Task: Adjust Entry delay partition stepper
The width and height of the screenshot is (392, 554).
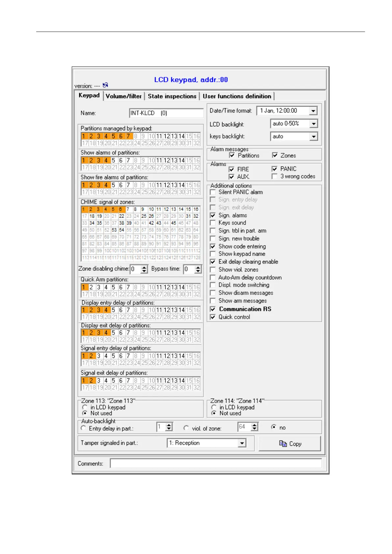Action: click(169, 427)
